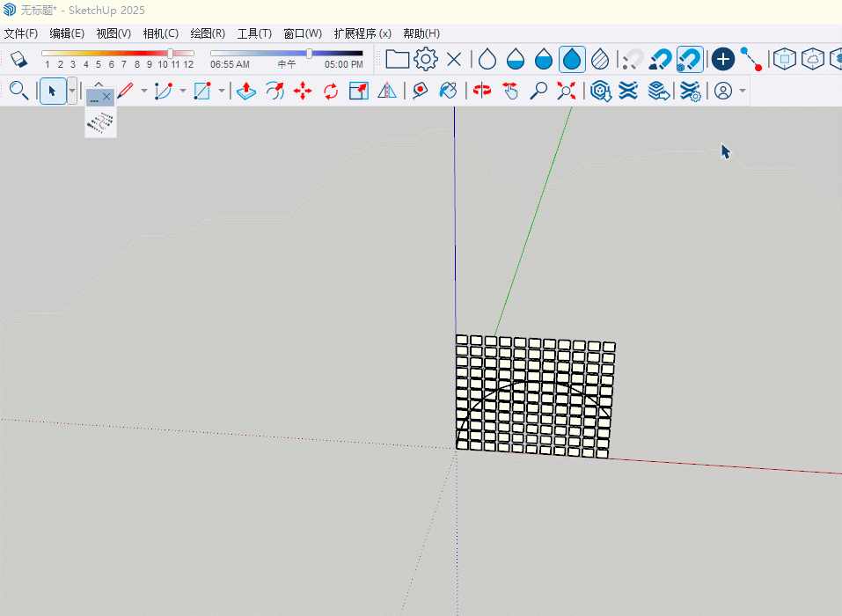Click the dark blue plus circle icon
This screenshot has width=842, height=616.
tap(723, 59)
